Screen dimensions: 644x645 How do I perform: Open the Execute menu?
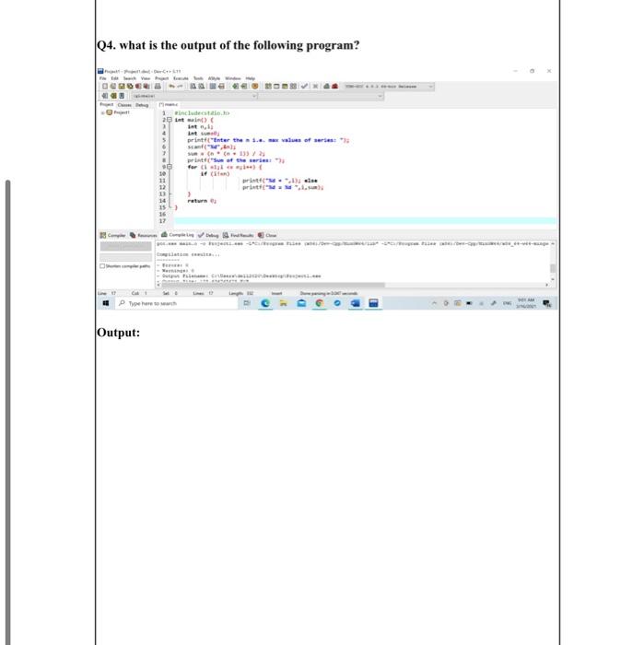(x=181, y=78)
